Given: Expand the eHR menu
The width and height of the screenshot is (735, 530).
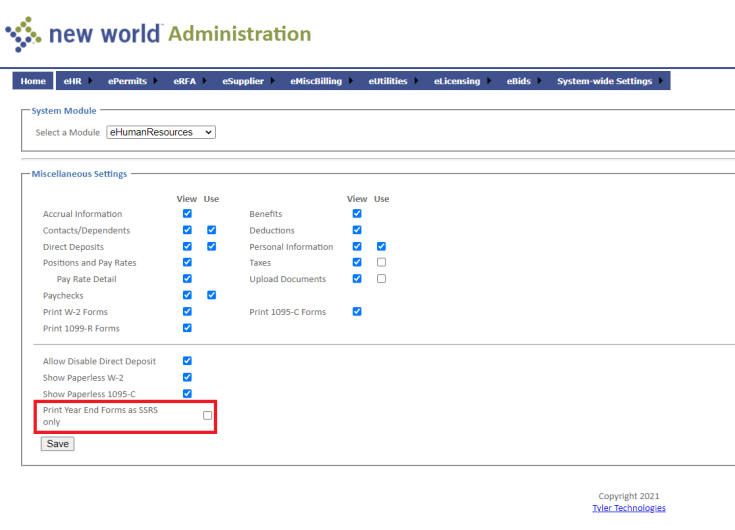Looking at the screenshot, I should coord(73,81).
